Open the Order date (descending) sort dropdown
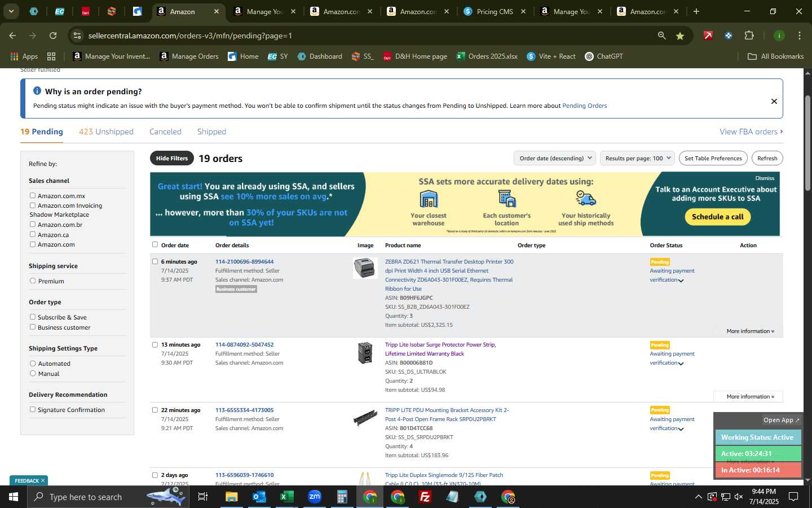Viewport: 812px width, 508px height. tap(555, 158)
